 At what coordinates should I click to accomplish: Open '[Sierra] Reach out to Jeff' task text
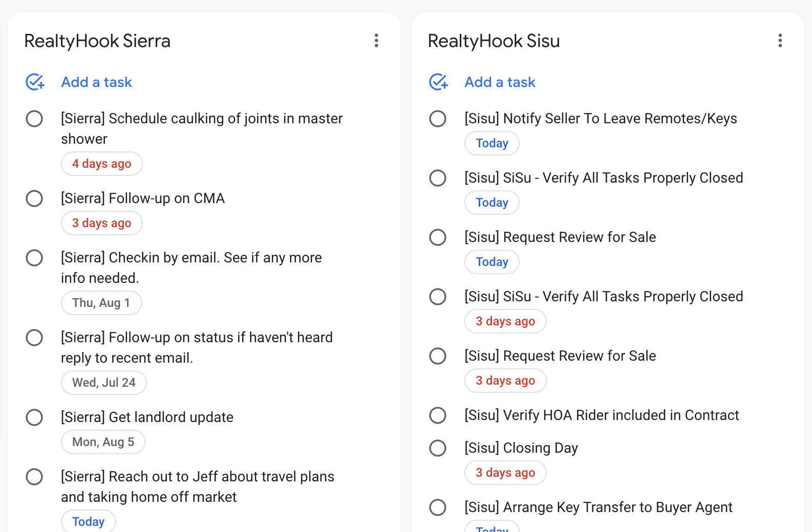198,487
